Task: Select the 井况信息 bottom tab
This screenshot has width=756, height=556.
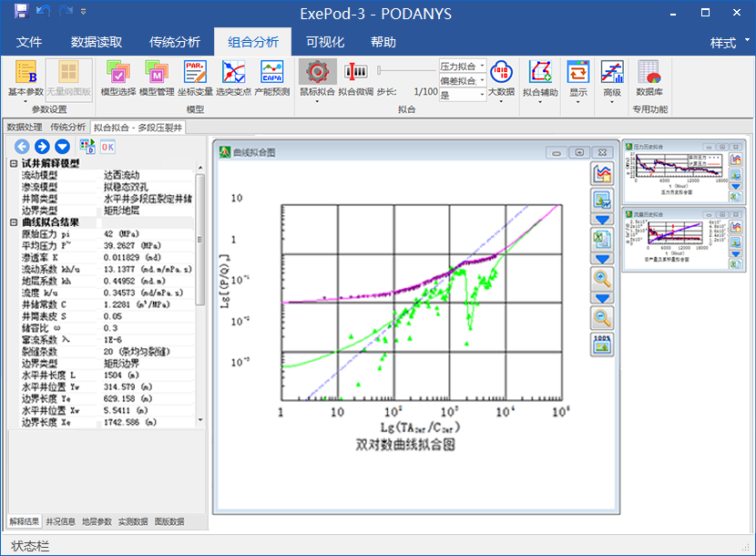Action: [61, 521]
